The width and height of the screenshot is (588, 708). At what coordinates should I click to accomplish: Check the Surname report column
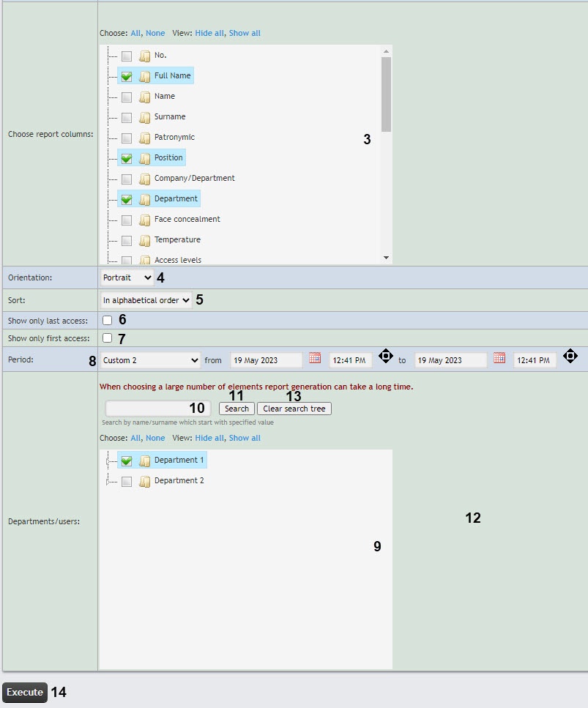127,117
